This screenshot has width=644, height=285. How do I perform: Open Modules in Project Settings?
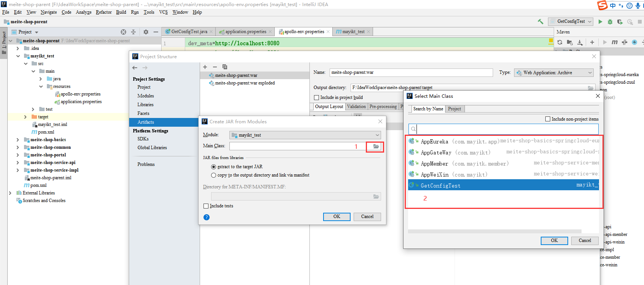click(146, 96)
